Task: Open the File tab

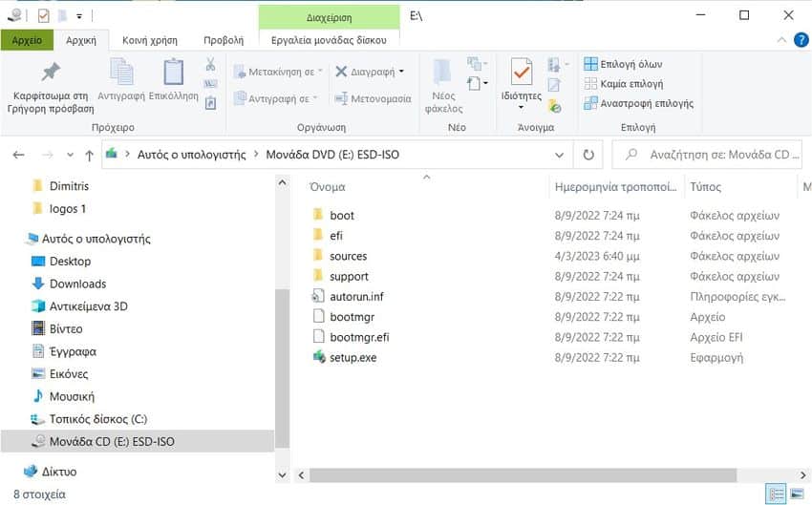Action: [x=27, y=40]
